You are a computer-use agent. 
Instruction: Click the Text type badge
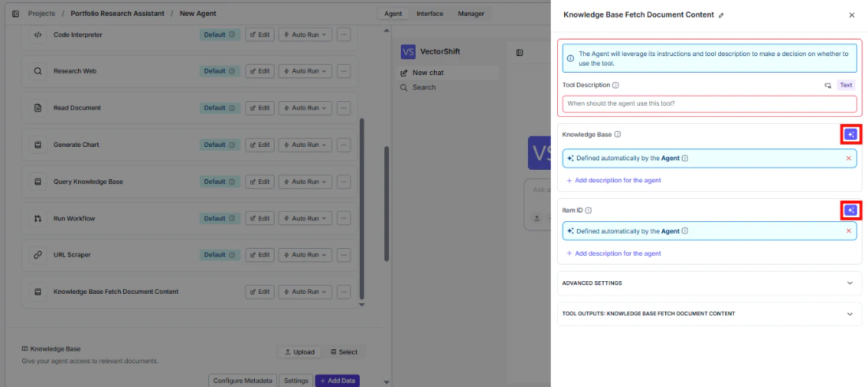pos(846,85)
